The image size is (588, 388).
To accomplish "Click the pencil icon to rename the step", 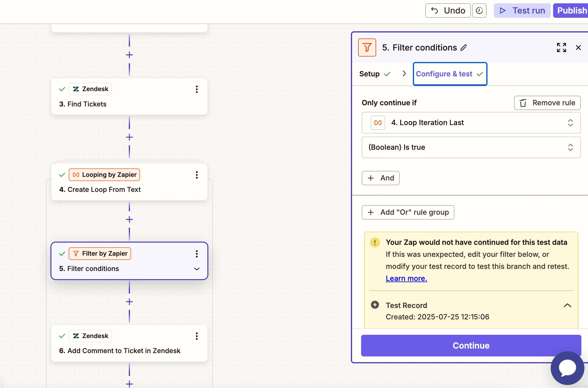I will [x=464, y=48].
